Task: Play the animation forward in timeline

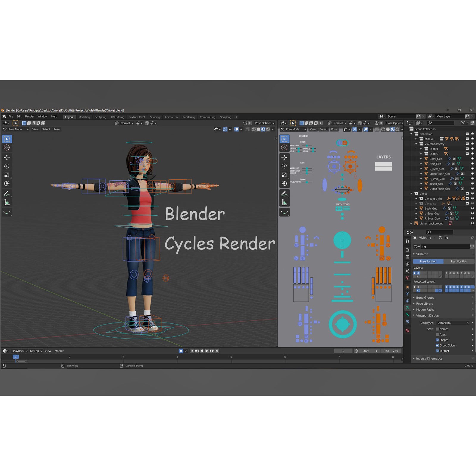Action: [x=207, y=351]
